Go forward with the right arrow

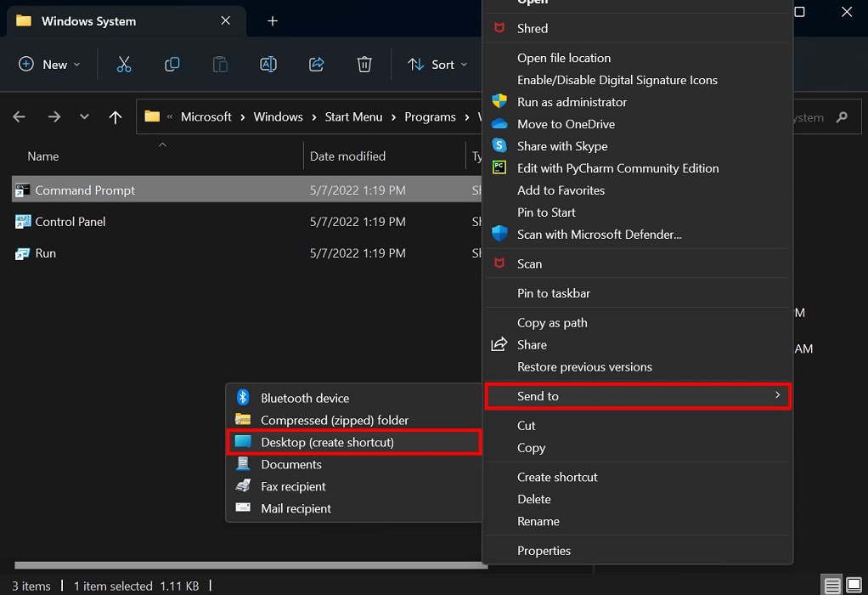[x=54, y=117]
